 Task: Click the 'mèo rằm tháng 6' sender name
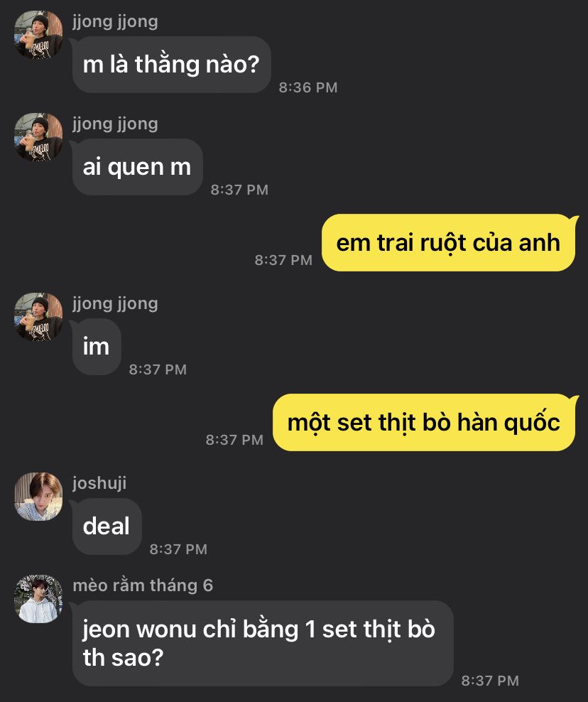click(x=143, y=585)
